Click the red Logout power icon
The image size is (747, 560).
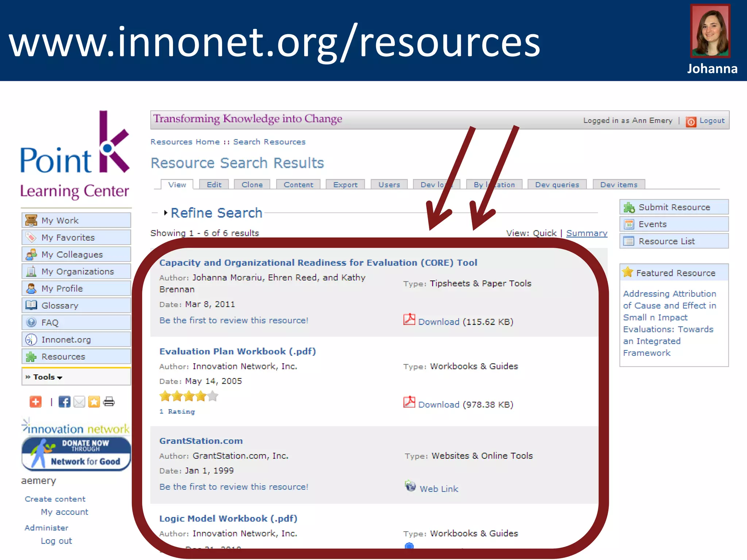point(691,121)
